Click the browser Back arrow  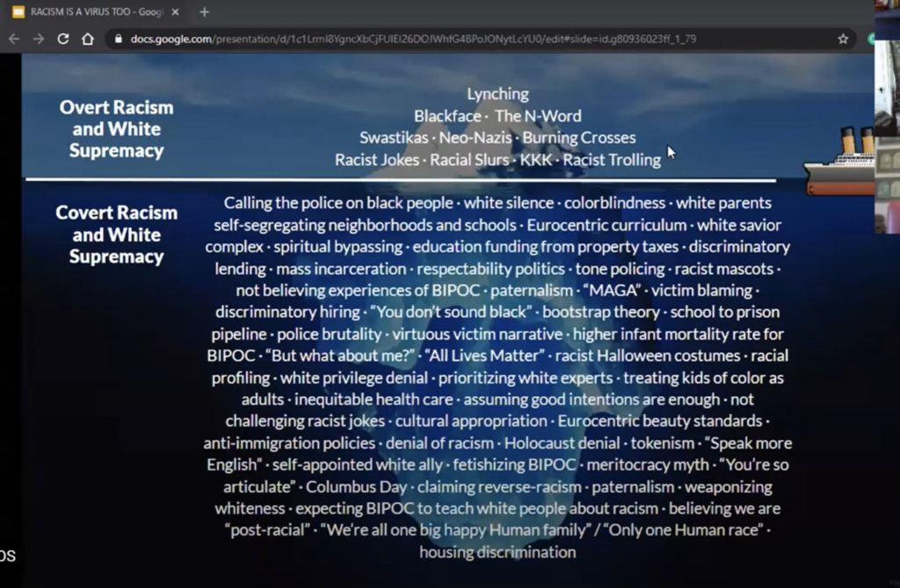tap(13, 39)
